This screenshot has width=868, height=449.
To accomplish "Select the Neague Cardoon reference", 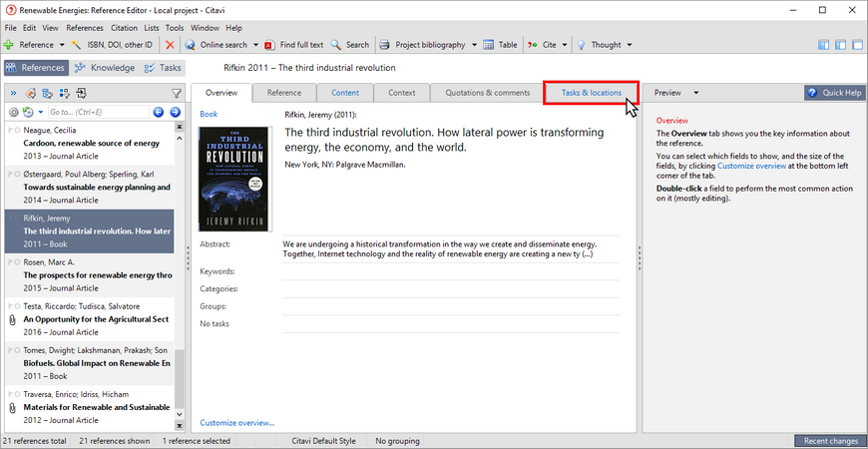I will coord(89,144).
